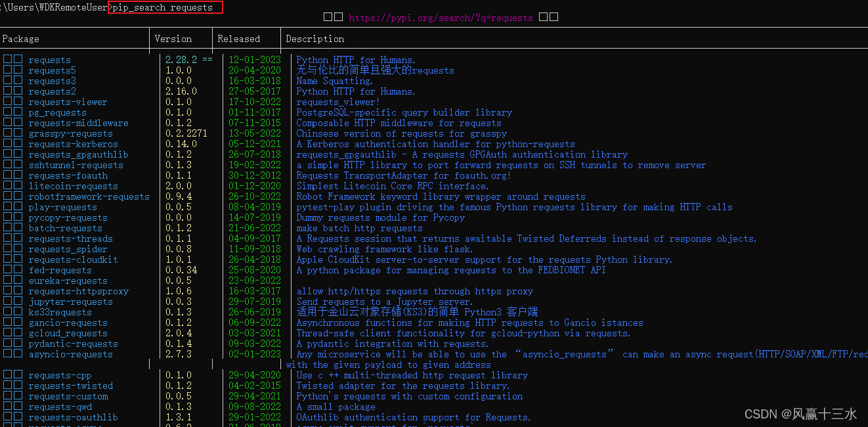The width and height of the screenshot is (868, 427).
Task: Click the release date 20-04-2020
Action: (254, 70)
